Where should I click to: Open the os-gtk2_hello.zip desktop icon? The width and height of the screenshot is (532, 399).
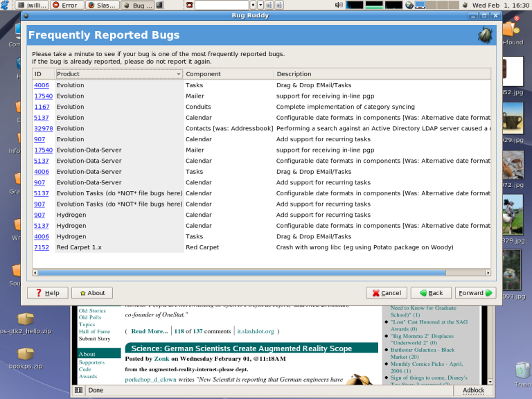[x=26, y=324]
